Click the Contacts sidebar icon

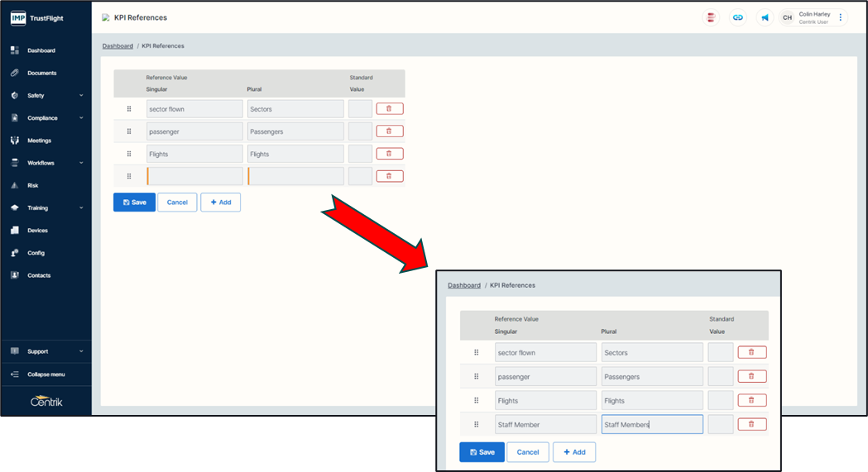pos(15,275)
